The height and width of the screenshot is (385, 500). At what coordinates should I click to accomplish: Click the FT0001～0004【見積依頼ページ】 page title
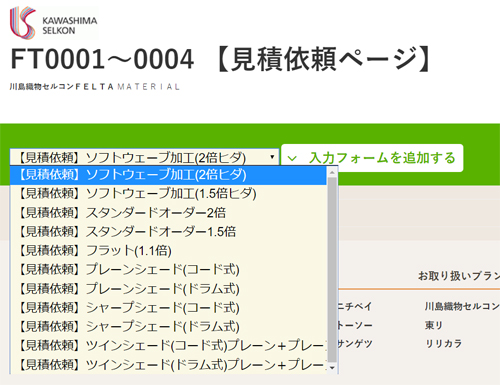[x=221, y=60]
